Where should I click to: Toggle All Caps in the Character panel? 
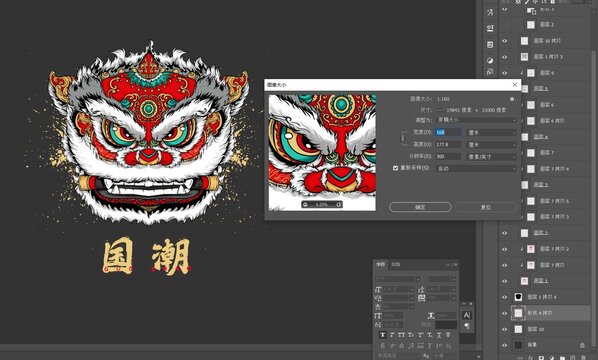click(401, 335)
